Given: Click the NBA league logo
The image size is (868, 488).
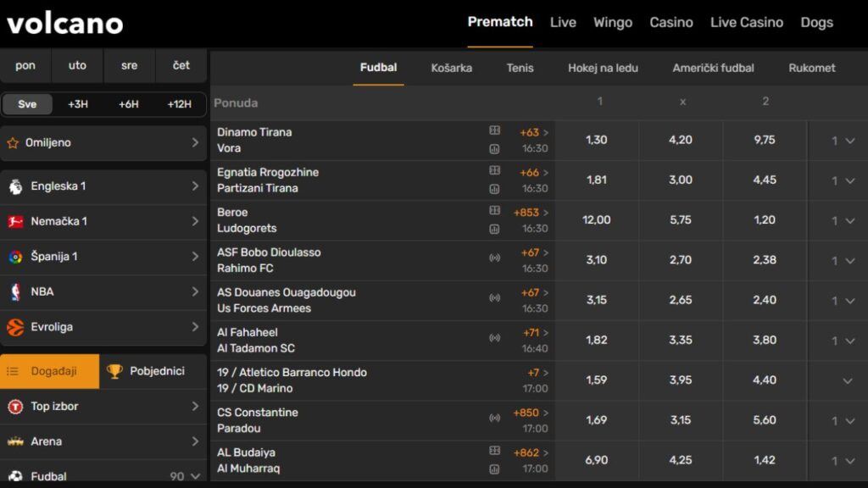Looking at the screenshot, I should pos(15,291).
